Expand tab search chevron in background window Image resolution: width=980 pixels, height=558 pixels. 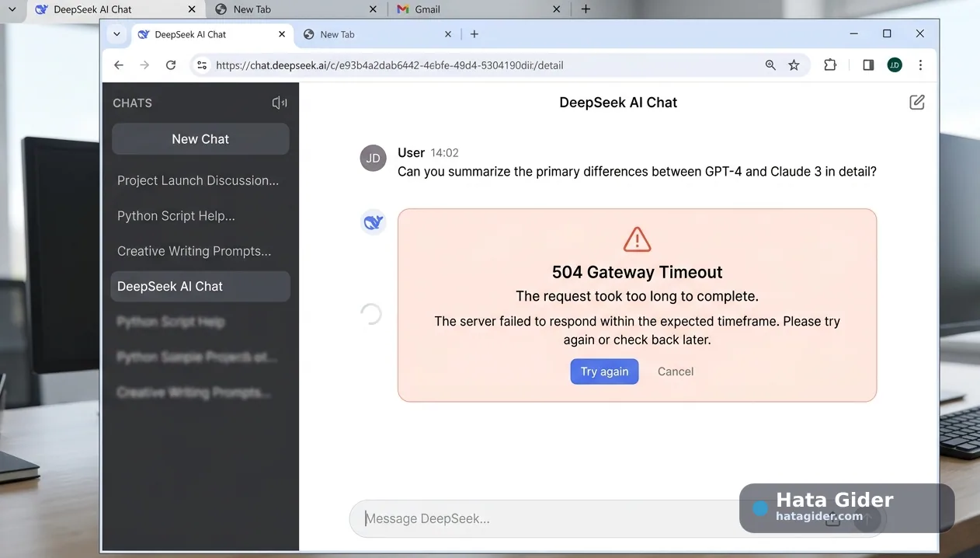coord(12,9)
